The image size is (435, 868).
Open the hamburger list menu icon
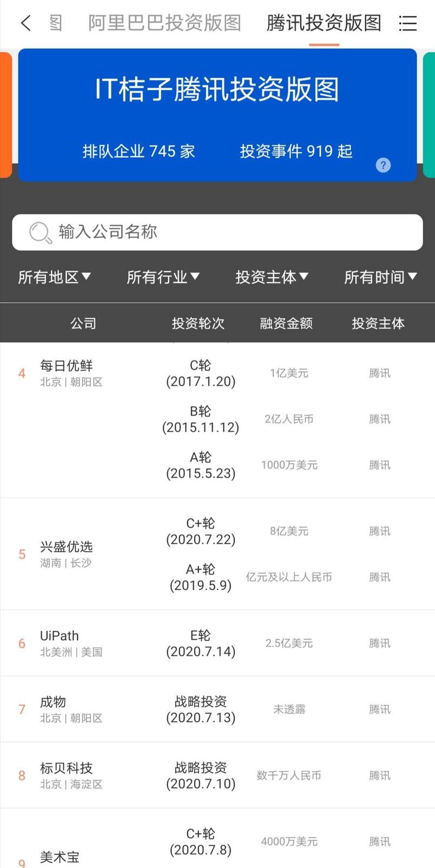[x=407, y=23]
